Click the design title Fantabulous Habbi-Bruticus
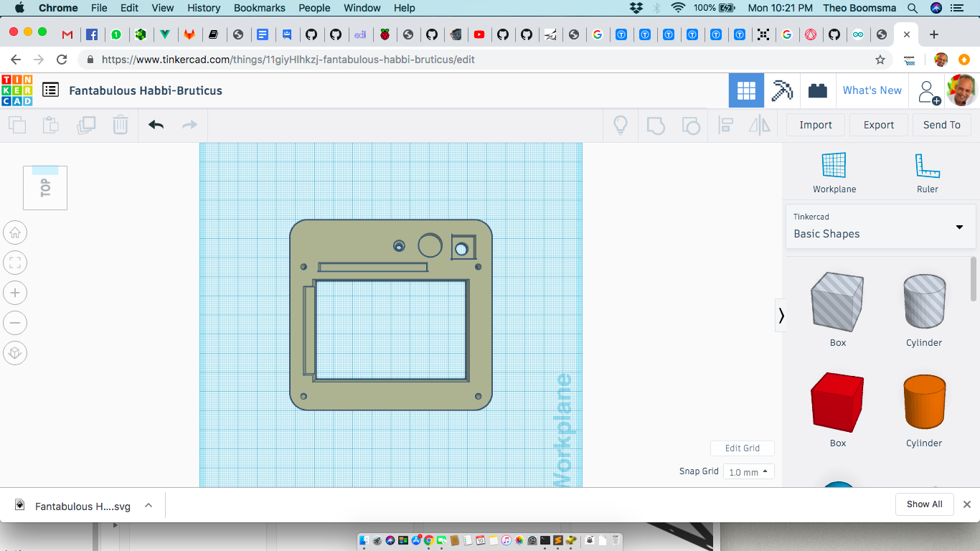This screenshot has width=980, height=551. (x=146, y=90)
